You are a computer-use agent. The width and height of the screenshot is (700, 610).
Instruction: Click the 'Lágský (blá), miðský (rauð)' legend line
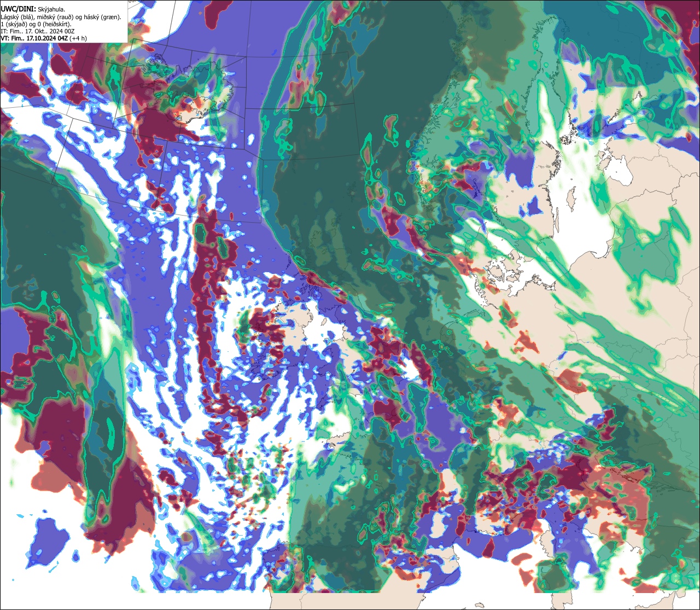(x=61, y=17)
